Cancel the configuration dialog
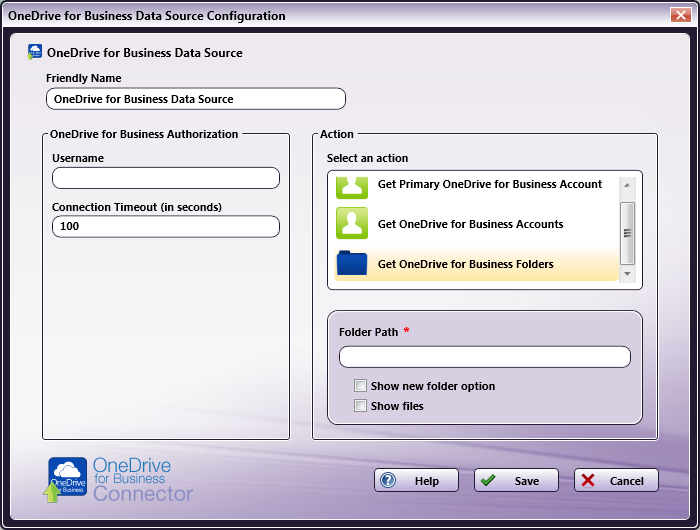 click(x=616, y=480)
